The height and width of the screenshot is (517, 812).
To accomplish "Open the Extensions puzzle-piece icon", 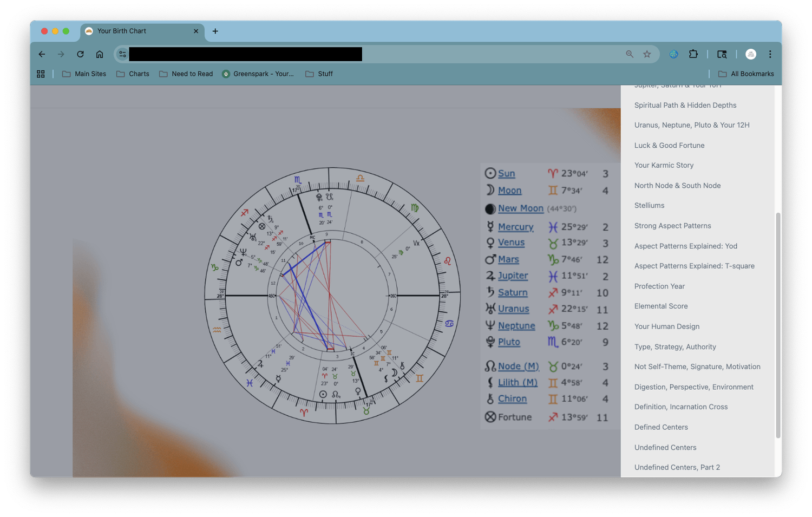I will 693,54.
